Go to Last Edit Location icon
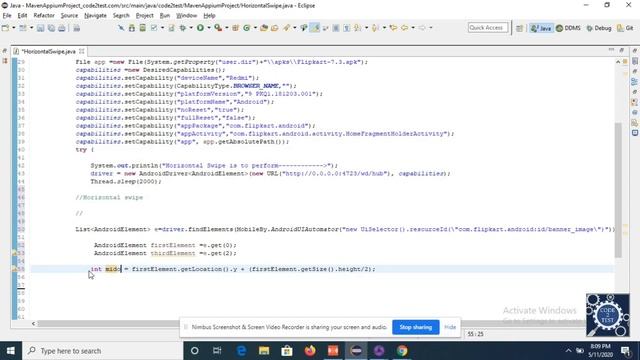The width and height of the screenshot is (640, 360). point(393,28)
